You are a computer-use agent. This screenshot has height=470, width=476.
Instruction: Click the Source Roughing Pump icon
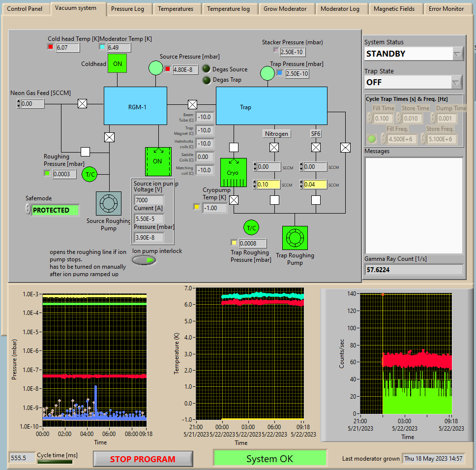click(108, 203)
